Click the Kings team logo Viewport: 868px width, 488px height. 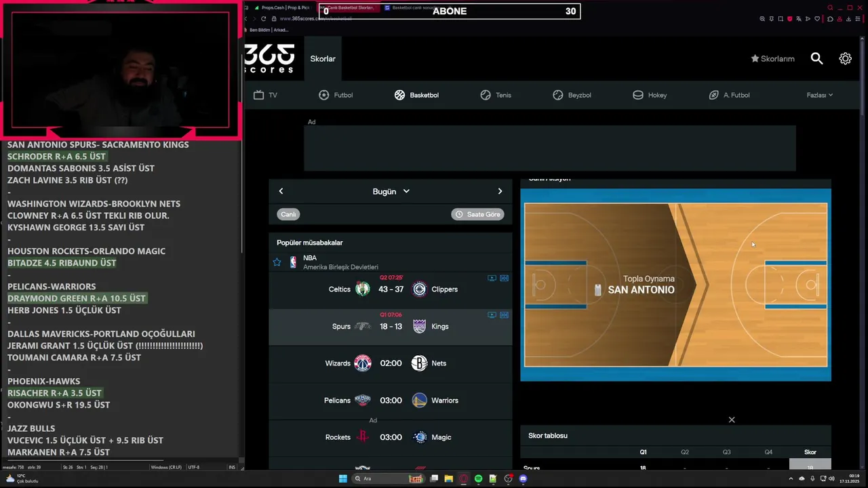click(419, 327)
